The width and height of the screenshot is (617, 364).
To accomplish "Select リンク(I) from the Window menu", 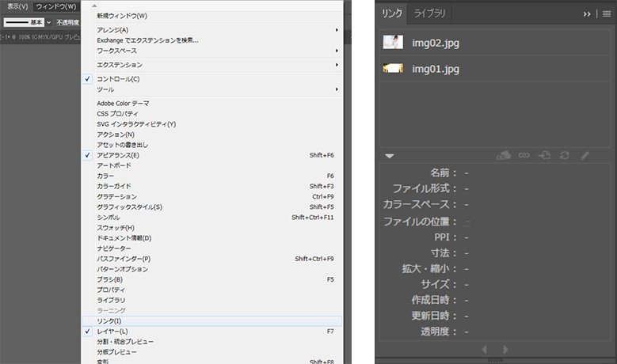I will tap(109, 320).
